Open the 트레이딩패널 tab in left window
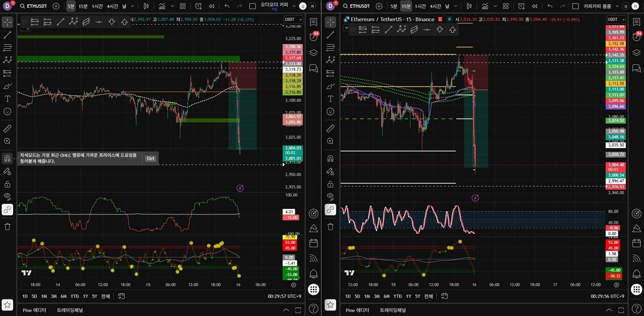This screenshot has height=316, width=644. (x=69, y=310)
